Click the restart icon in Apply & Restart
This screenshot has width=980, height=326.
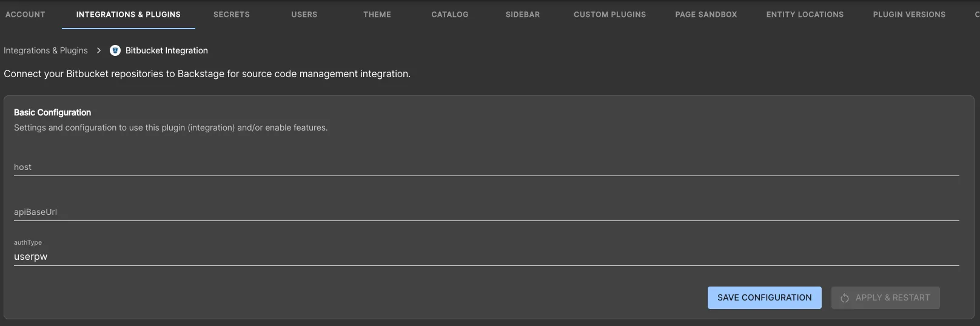pyautogui.click(x=845, y=298)
